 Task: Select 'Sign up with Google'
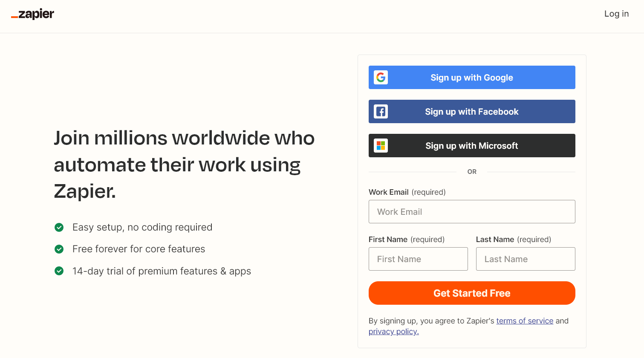coord(472,77)
